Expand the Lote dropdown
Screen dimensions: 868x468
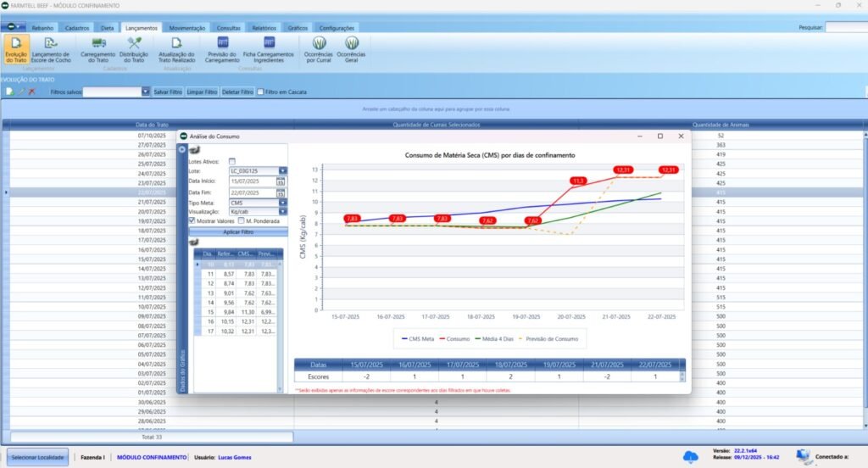[x=282, y=171]
